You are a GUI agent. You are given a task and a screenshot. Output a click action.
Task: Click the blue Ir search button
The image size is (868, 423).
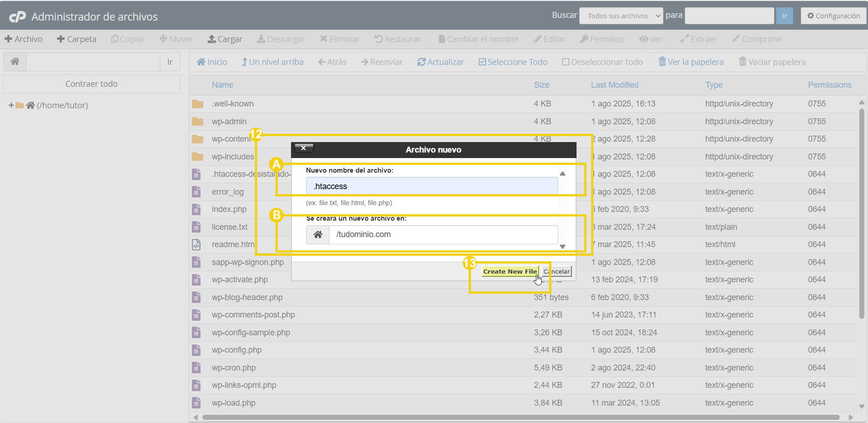click(x=784, y=16)
